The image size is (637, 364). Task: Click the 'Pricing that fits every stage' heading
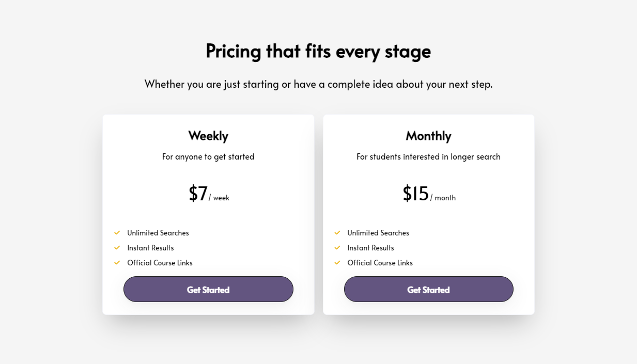pos(318,51)
